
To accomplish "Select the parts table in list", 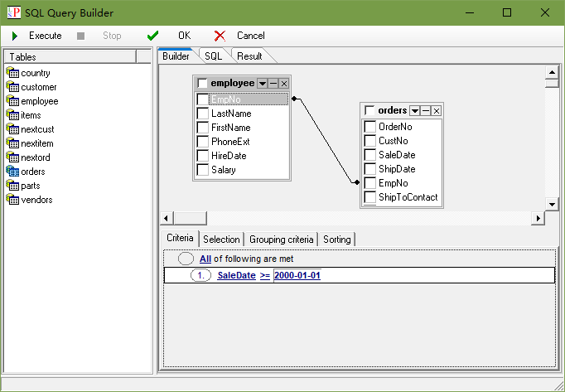I will click(30, 186).
